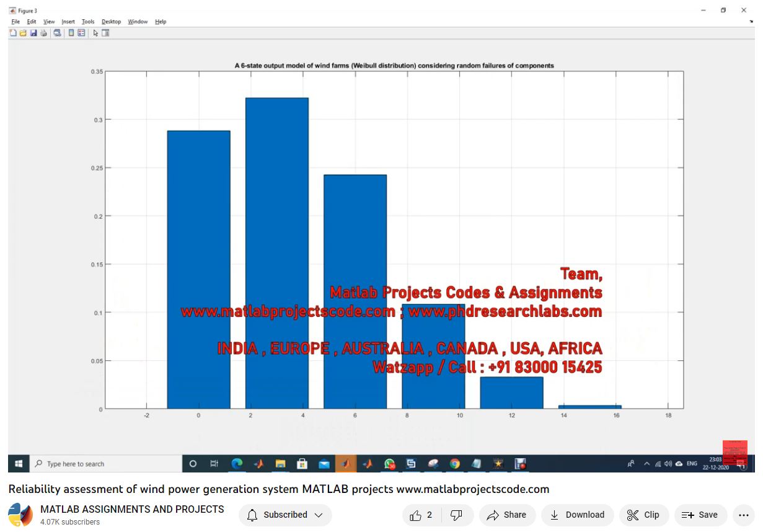
Task: Open Task View on the taskbar
Action: tap(214, 463)
